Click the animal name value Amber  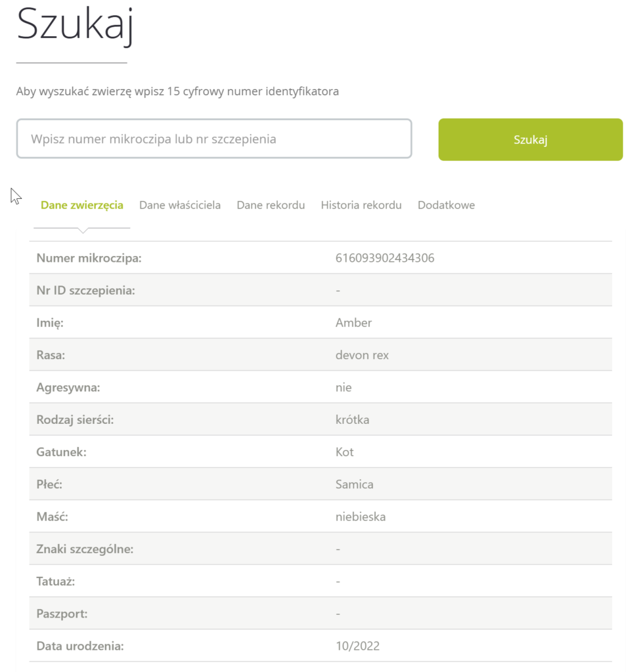point(353,323)
